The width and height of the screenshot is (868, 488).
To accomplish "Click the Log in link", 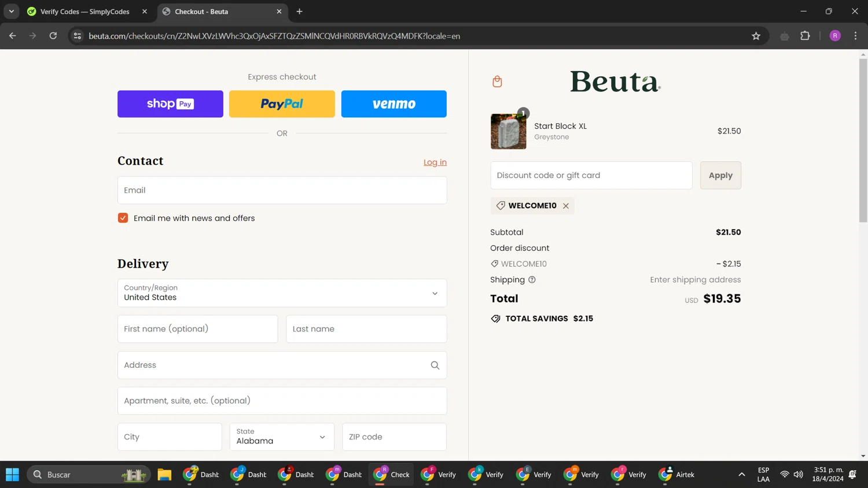I will tap(435, 162).
